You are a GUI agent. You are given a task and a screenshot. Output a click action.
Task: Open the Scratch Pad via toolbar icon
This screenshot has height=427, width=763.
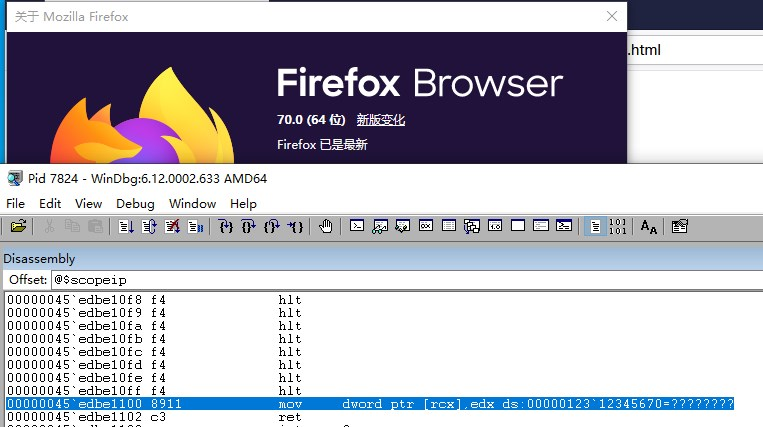tap(518, 226)
